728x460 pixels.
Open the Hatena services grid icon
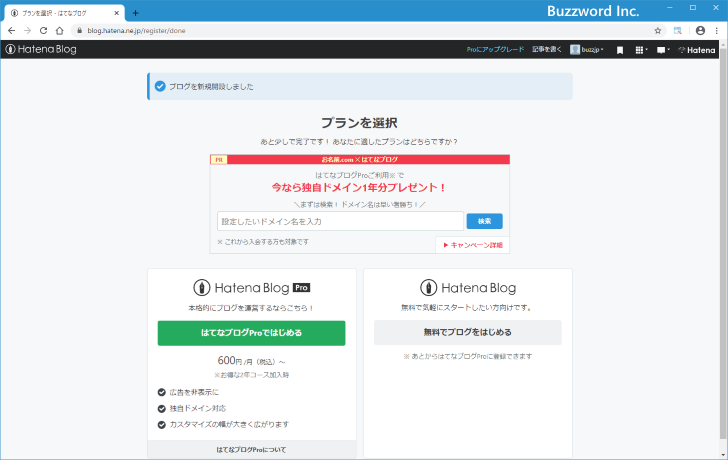[641, 50]
